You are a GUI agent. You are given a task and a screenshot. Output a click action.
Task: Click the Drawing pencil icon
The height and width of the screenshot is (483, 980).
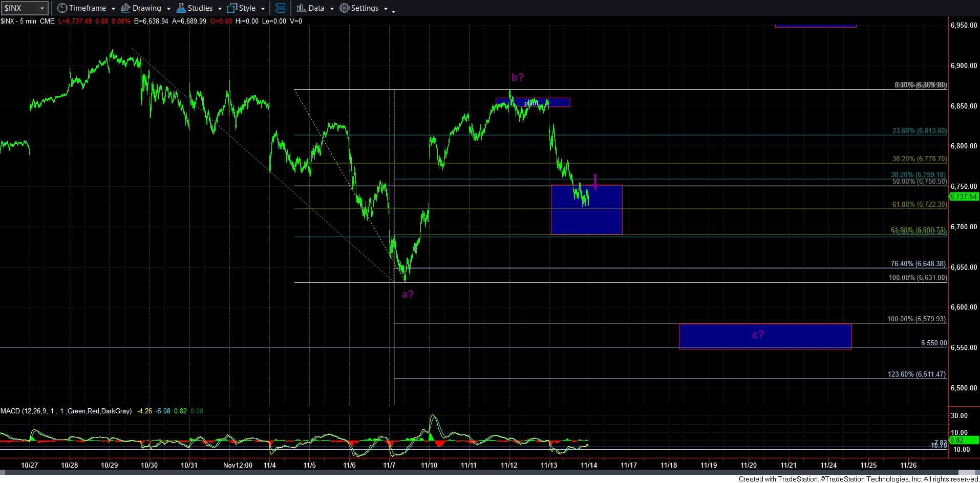coord(125,8)
